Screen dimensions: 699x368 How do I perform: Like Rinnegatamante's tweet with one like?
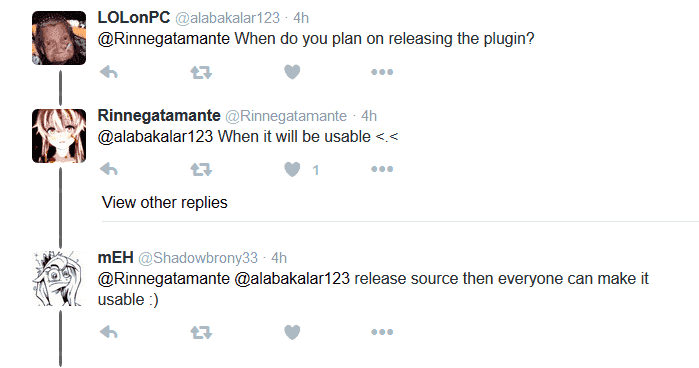pos(292,170)
